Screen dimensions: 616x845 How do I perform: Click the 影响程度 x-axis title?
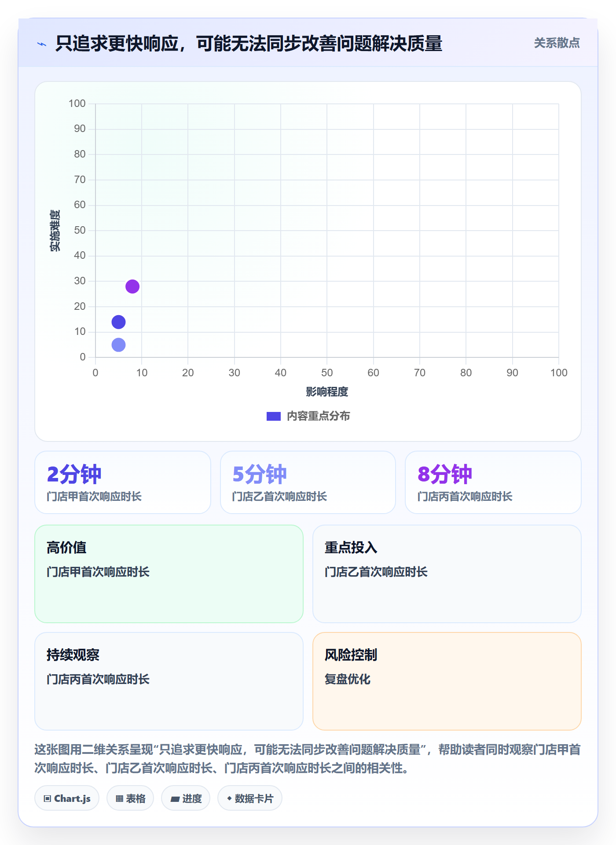(x=327, y=392)
